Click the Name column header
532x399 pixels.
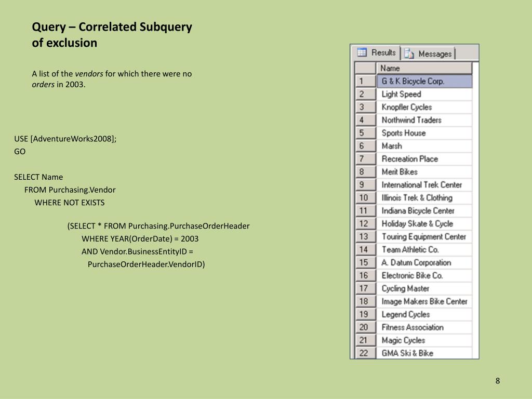click(x=423, y=68)
